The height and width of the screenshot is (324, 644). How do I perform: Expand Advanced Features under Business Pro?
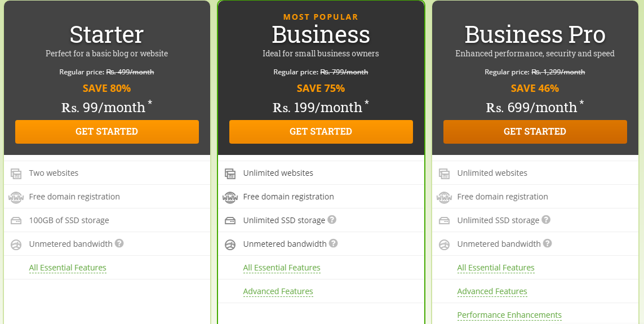click(x=492, y=291)
